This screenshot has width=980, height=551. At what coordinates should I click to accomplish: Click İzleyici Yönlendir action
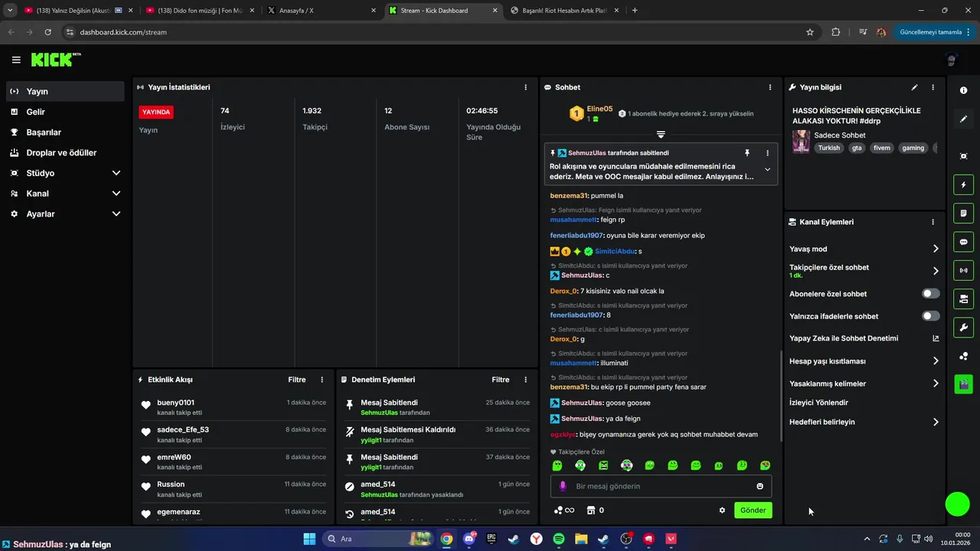pyautogui.click(x=818, y=403)
